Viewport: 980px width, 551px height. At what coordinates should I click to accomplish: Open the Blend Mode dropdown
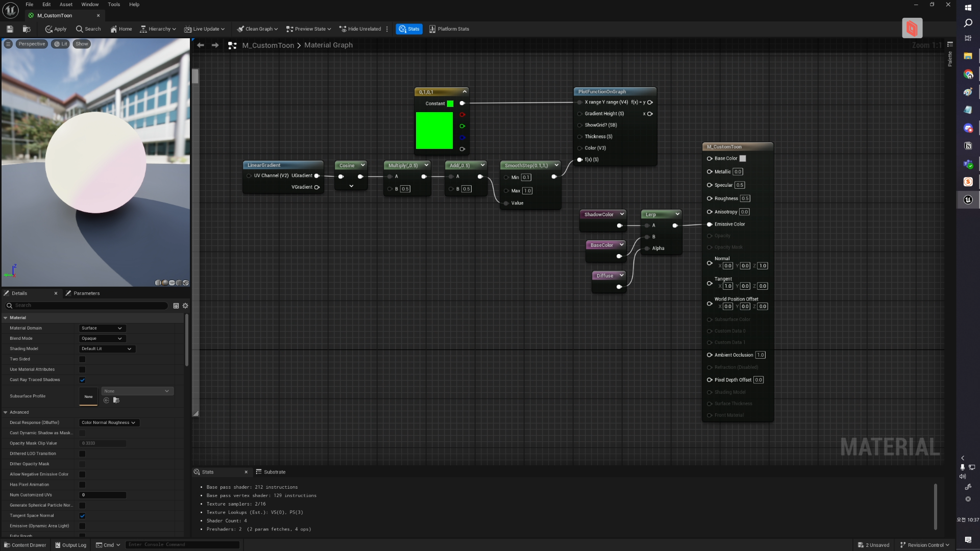pyautogui.click(x=102, y=339)
